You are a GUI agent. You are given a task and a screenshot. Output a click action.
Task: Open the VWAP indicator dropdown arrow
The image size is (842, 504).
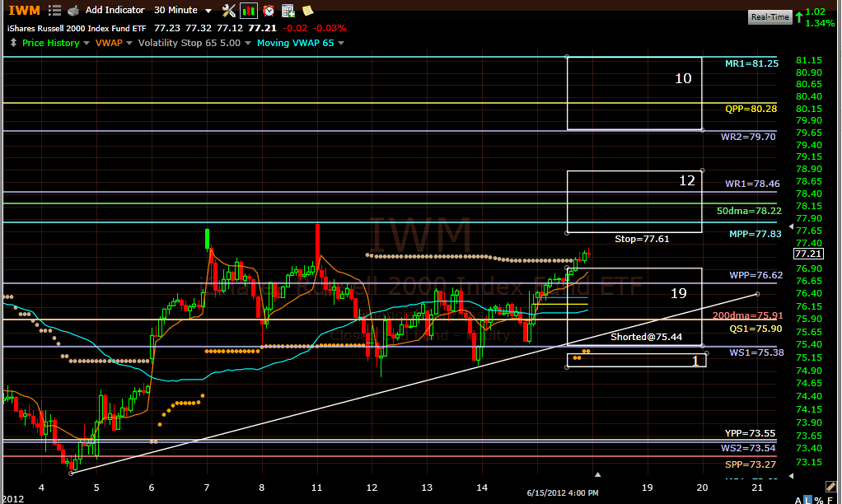pos(129,43)
